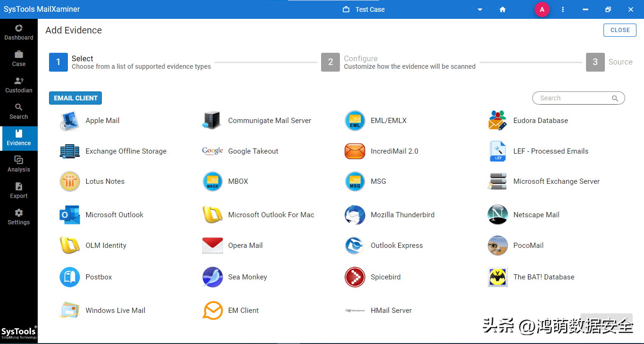
Task: Click step 3 Source indicator
Action: point(595,62)
